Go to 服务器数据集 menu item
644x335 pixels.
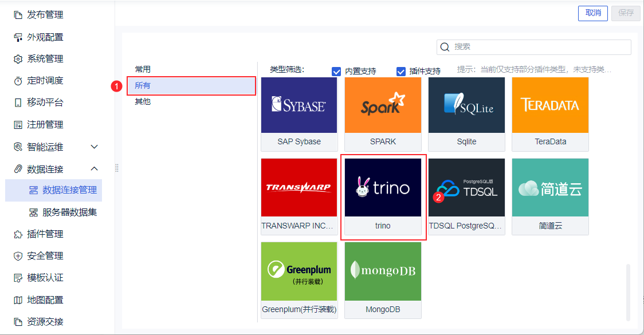tap(70, 212)
